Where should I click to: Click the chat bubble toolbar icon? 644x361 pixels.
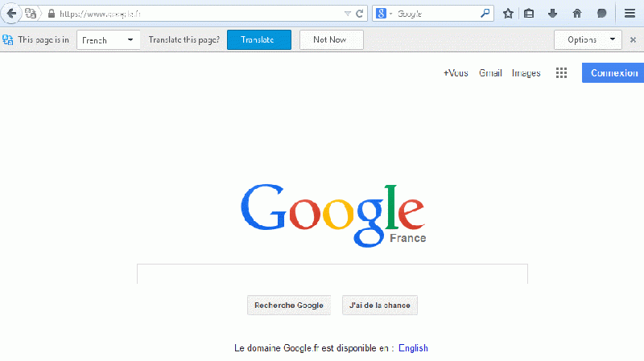(x=601, y=14)
